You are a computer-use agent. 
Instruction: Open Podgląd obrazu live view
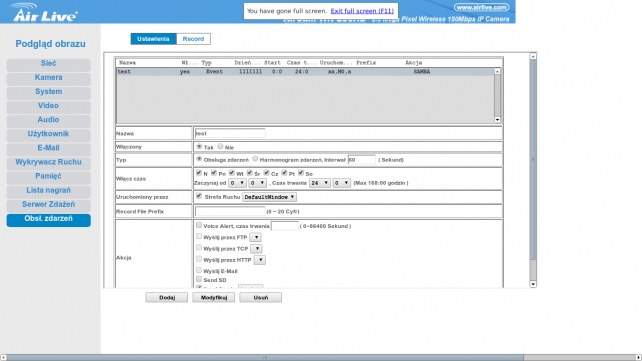[x=50, y=44]
